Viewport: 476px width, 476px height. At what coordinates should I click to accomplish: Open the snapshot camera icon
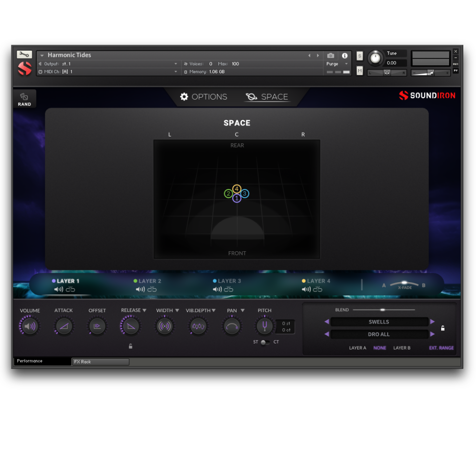pos(331,55)
